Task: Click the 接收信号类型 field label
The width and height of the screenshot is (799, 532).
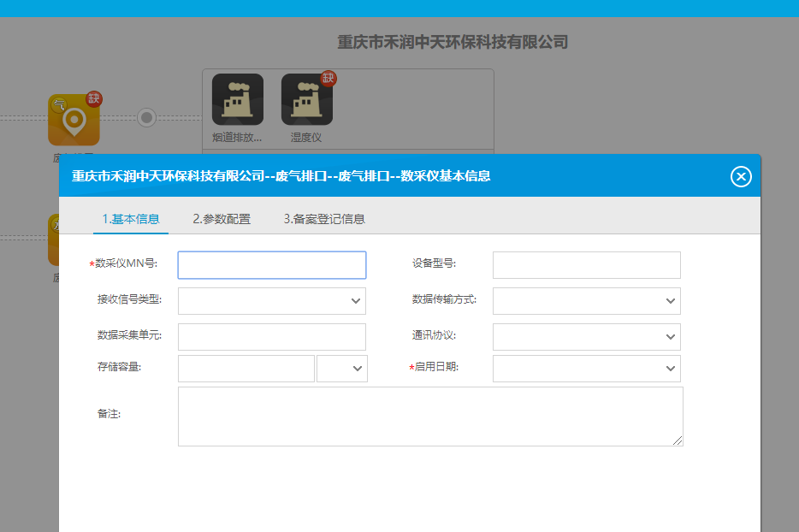Action: coord(129,299)
